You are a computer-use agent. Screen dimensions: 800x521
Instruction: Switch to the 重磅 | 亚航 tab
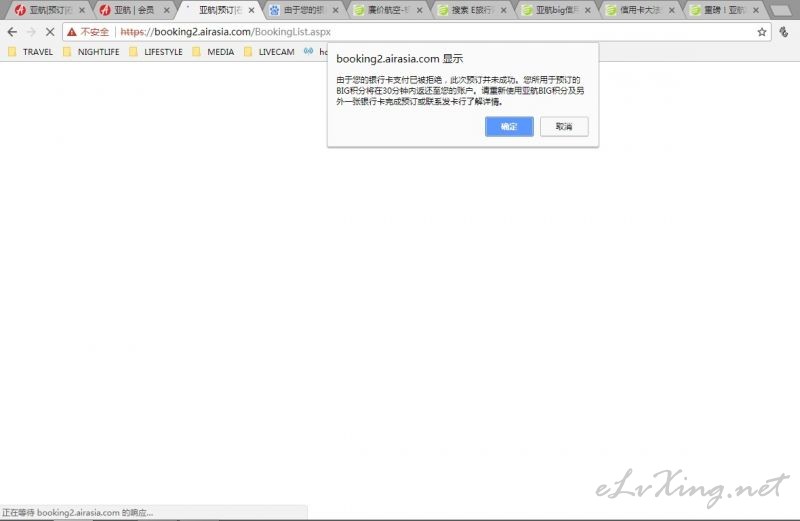(x=724, y=10)
